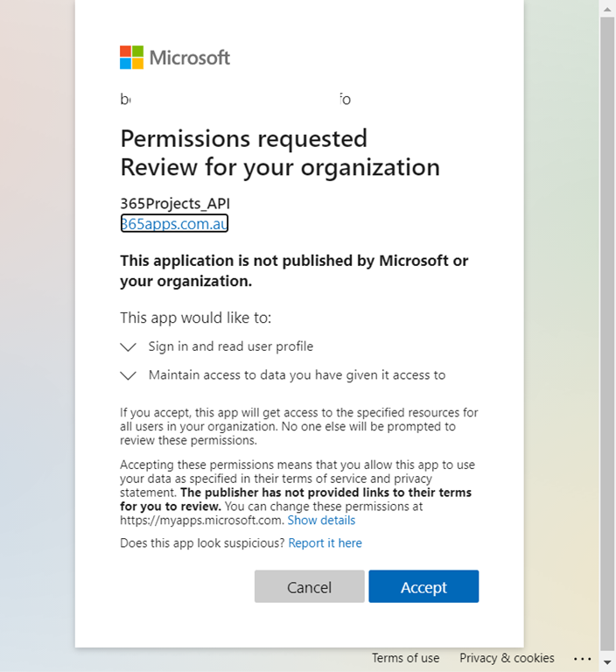The height and width of the screenshot is (672, 616).
Task: Expand chevron beside Maintain access to data
Action: click(x=129, y=375)
